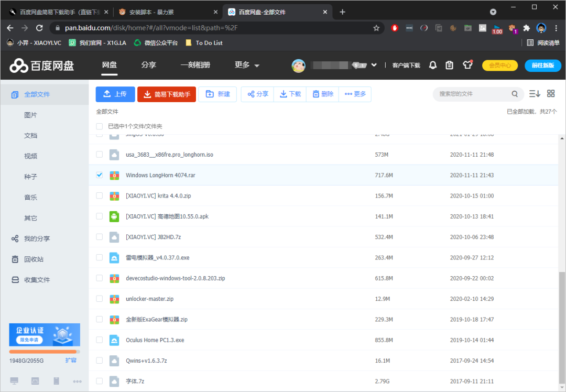Click the storage usage progress bar
This screenshot has height=392, width=566.
click(45, 352)
